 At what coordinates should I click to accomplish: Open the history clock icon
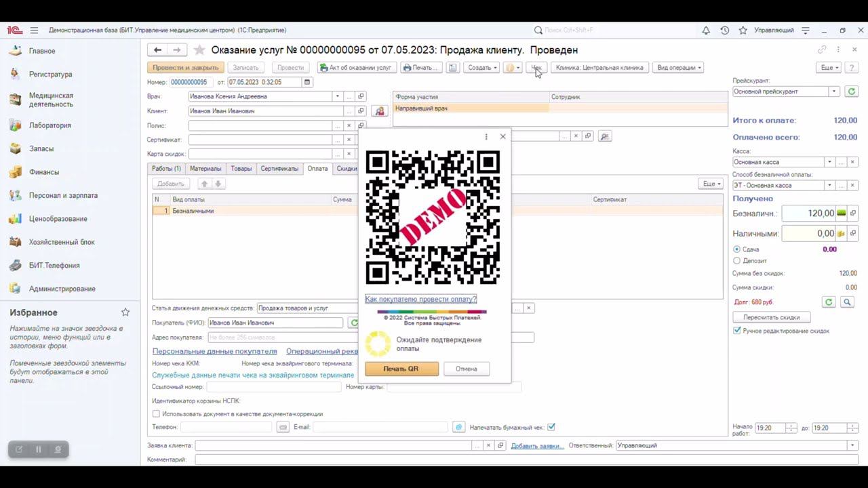(725, 30)
